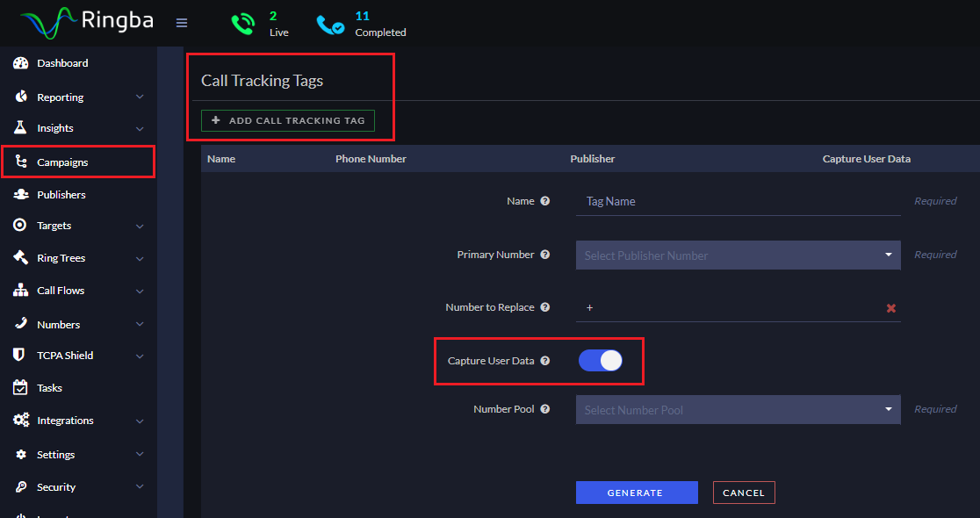Screen dimensions: 980x518
Task: Click the Capture User Data column header
Action: [866, 159]
